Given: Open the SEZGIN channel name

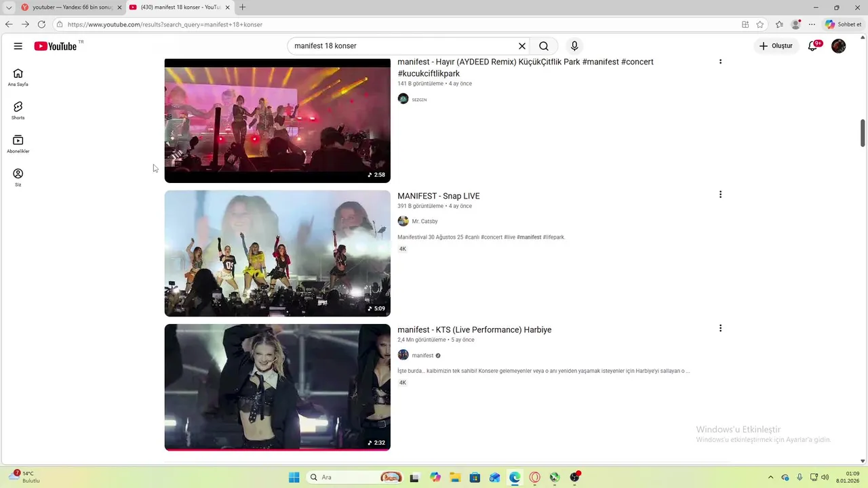Looking at the screenshot, I should coord(419,100).
